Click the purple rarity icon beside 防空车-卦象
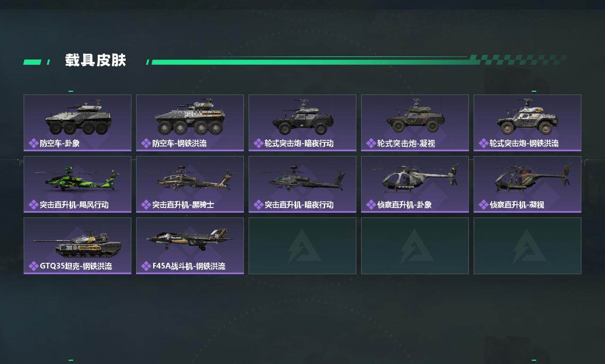Viewport: 605px width, 364px height. (x=33, y=143)
